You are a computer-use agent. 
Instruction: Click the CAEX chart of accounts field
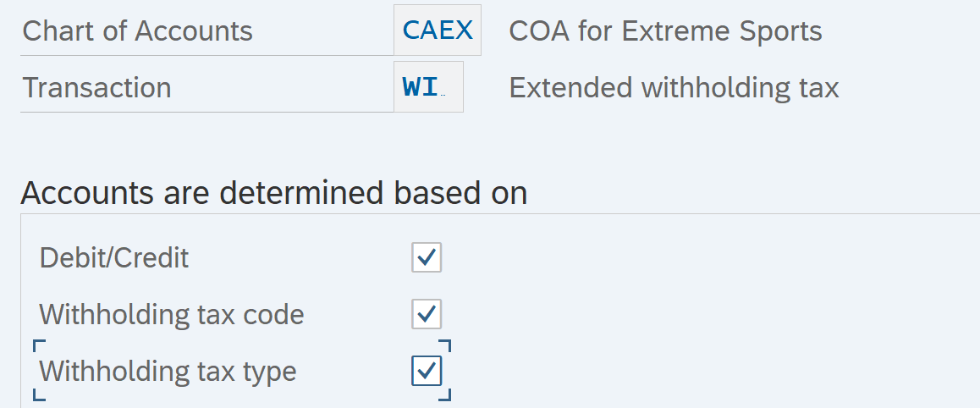438,30
